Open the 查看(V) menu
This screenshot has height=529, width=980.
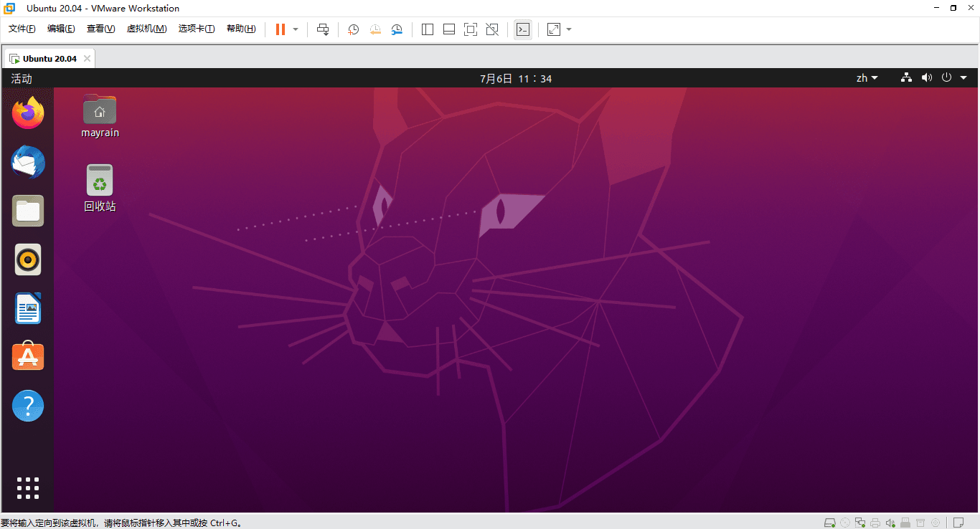(x=100, y=29)
